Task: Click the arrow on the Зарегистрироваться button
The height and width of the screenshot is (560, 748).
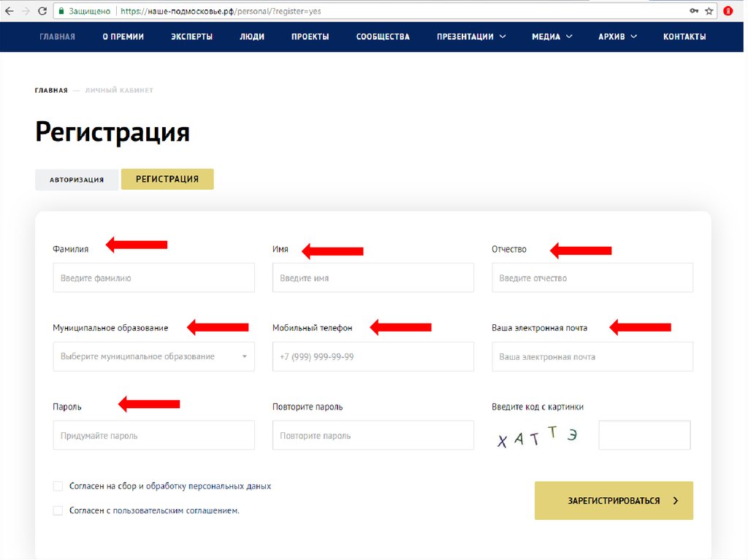Action: tap(676, 501)
